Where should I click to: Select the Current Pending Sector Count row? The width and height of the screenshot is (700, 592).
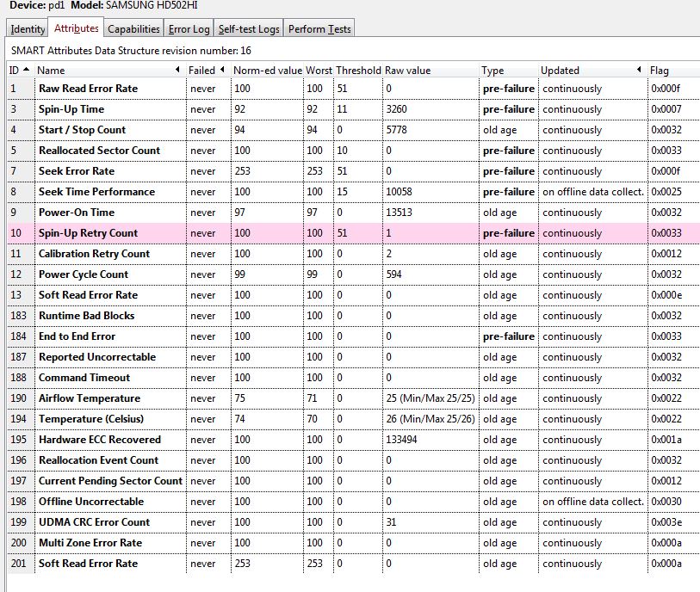point(110,481)
